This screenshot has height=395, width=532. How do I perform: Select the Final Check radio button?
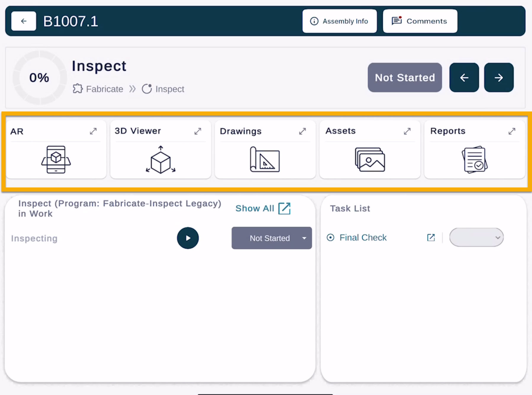tap(331, 237)
